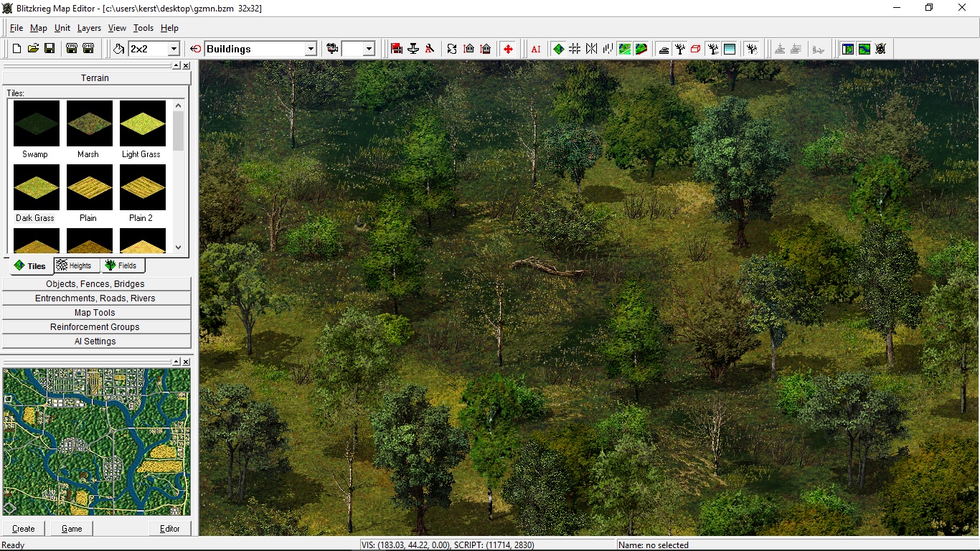The height and width of the screenshot is (551, 980).
Task: Click the red circled arrow icon beside Buildings
Action: coord(196,49)
